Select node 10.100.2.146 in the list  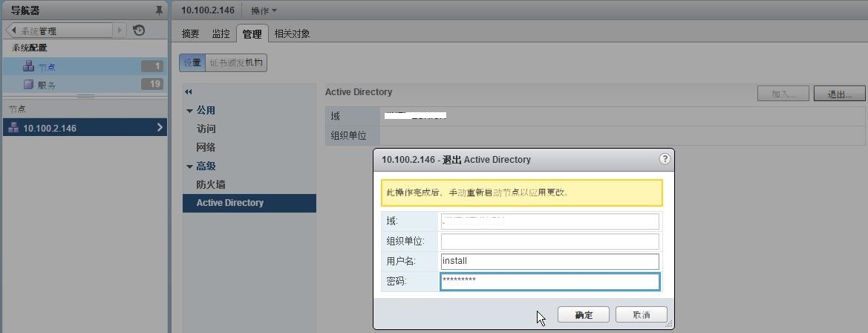pos(85,127)
